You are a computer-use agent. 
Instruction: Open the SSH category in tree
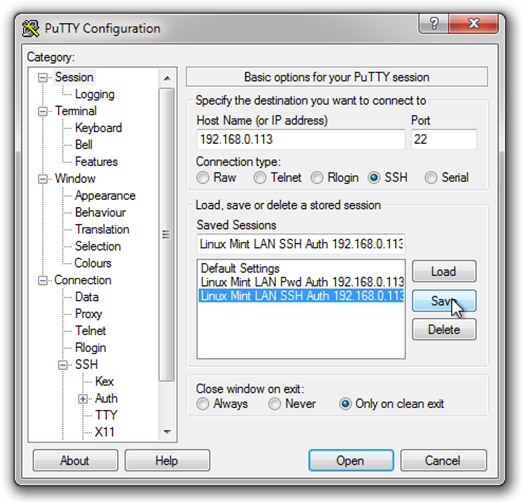point(86,365)
